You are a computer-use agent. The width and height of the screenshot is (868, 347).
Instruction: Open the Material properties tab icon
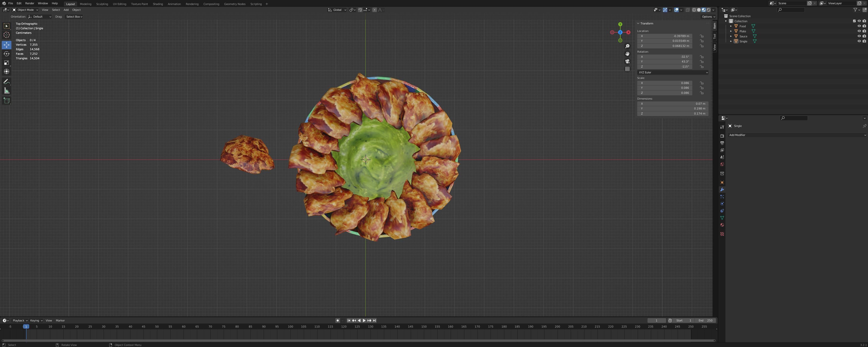click(722, 225)
